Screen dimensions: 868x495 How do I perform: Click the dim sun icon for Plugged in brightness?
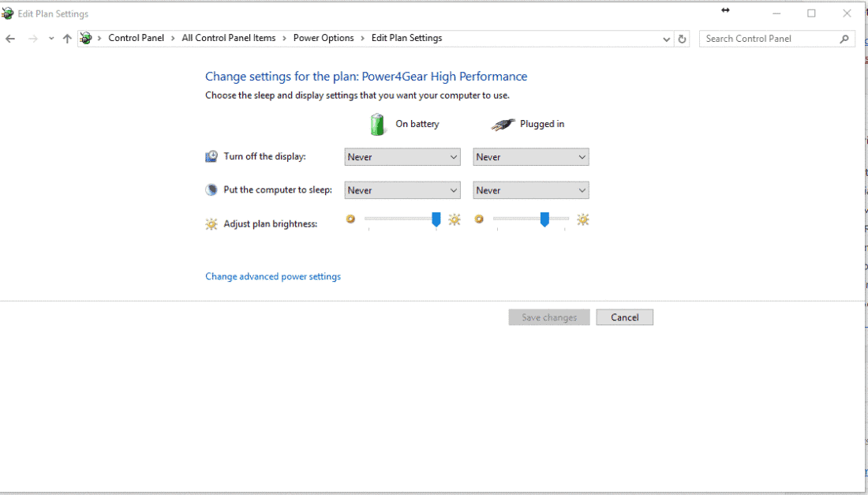tap(479, 219)
